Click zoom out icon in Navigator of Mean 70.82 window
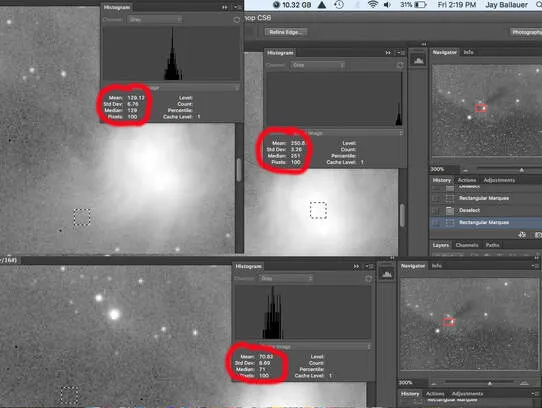Viewport: 542px width, 408px height. [x=434, y=383]
